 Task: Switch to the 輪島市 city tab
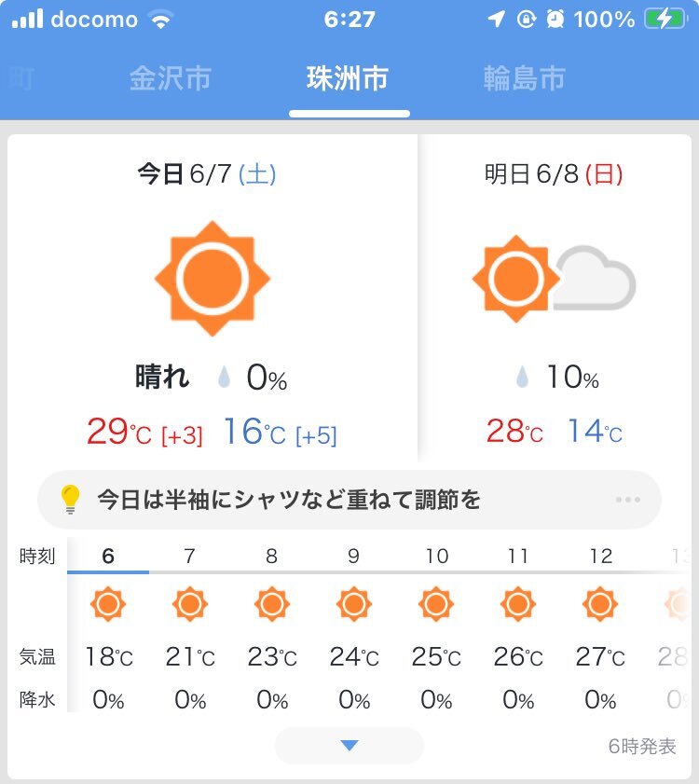pos(524,78)
